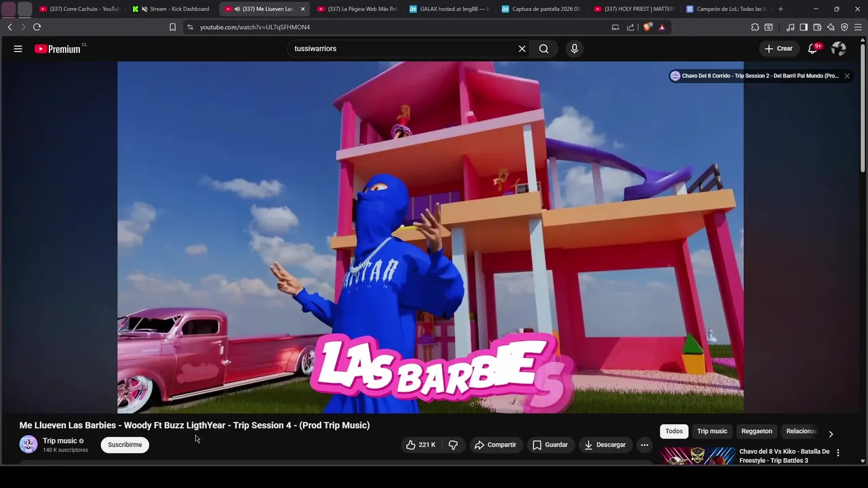Subscribe with Suscribirme button
This screenshot has height=488, width=868.
tap(125, 445)
